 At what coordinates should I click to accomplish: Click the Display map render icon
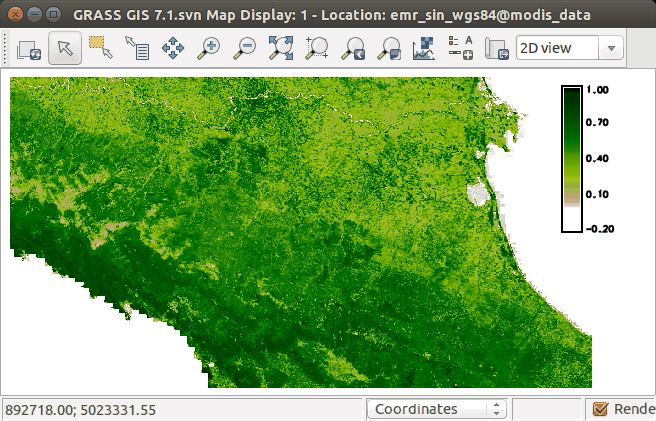(29, 47)
